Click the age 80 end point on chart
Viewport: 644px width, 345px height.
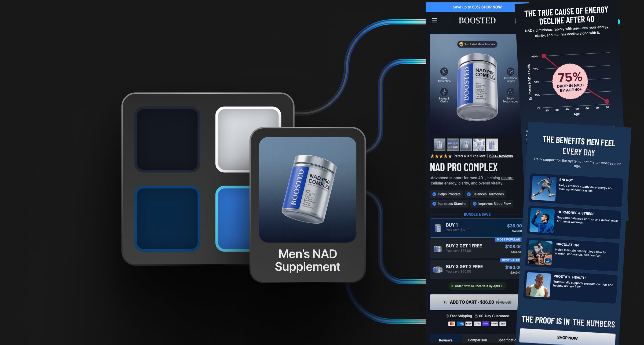click(x=607, y=101)
